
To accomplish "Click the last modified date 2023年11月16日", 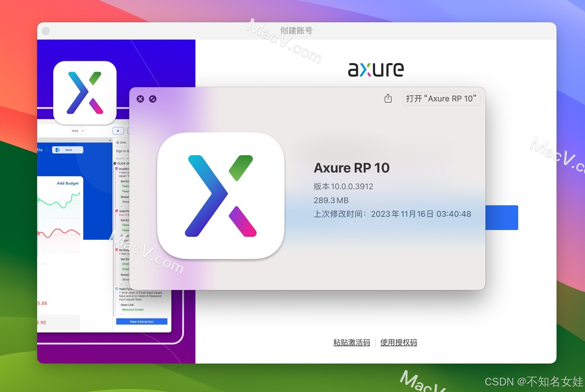I will tap(402, 214).
